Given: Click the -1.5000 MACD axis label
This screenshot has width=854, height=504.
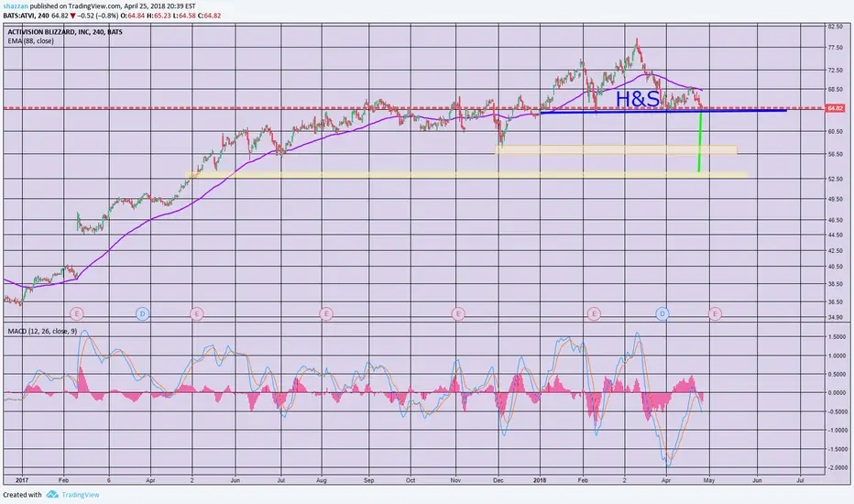Looking at the screenshot, I should pos(836,450).
